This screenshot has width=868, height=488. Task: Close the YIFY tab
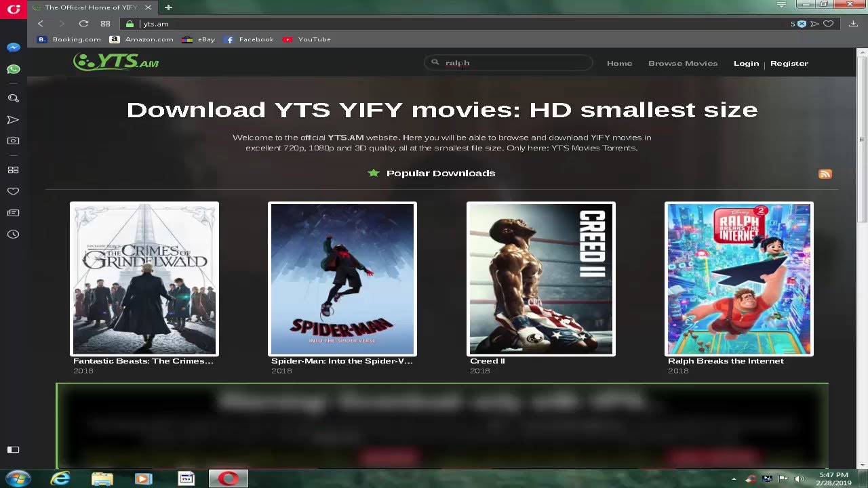pos(148,7)
